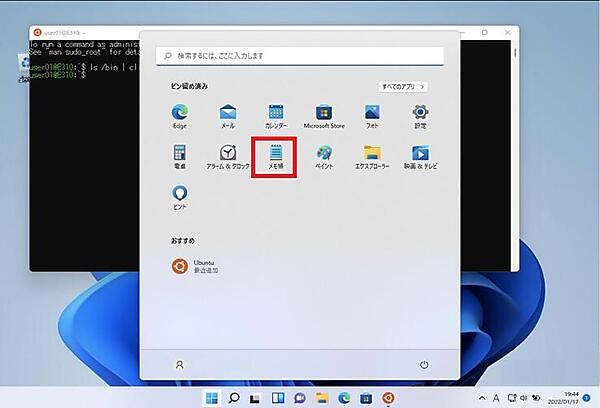Open the notification badge in tray
The image size is (600, 408).
[586, 398]
